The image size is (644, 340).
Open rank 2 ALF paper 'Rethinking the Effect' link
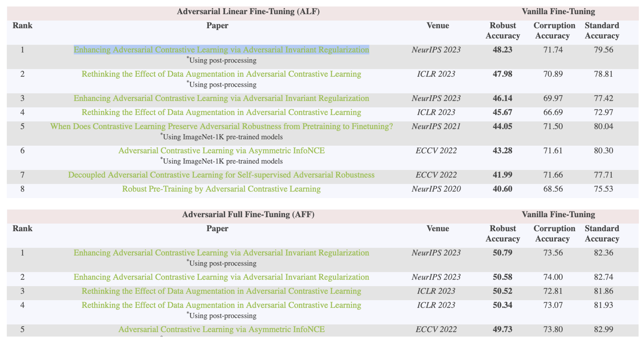[221, 74]
